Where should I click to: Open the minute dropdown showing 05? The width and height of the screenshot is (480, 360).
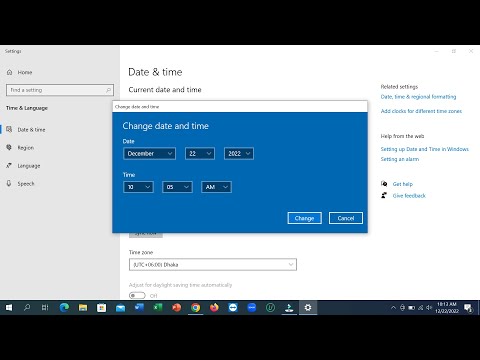coord(177,187)
